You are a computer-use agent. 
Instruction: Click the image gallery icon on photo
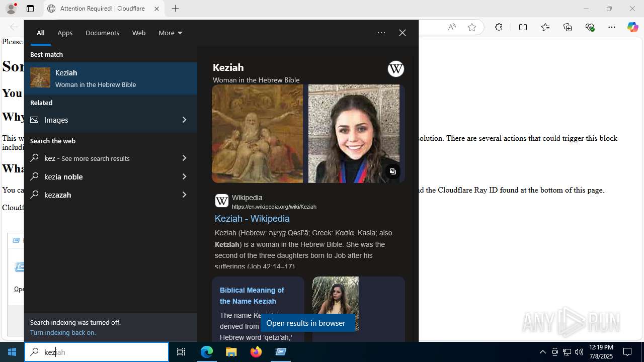point(392,171)
